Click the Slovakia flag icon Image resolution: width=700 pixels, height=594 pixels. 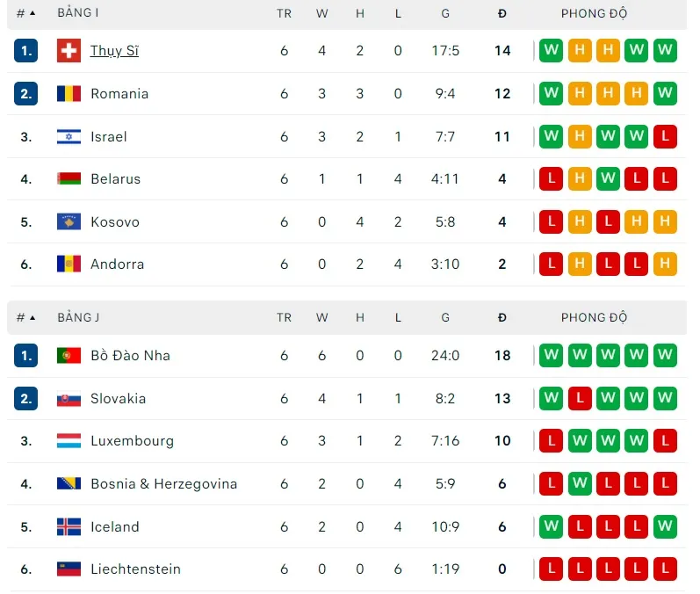(x=69, y=399)
